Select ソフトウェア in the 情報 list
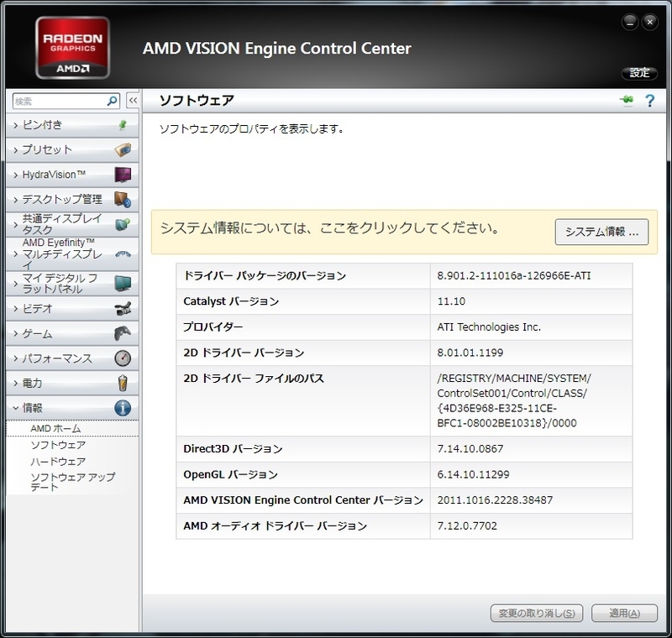This screenshot has width=672, height=638. coord(58,445)
